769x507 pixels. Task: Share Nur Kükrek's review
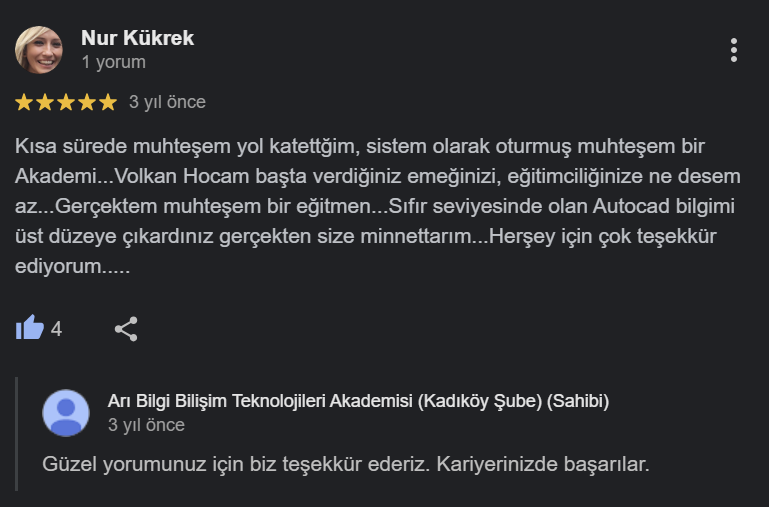coord(126,328)
